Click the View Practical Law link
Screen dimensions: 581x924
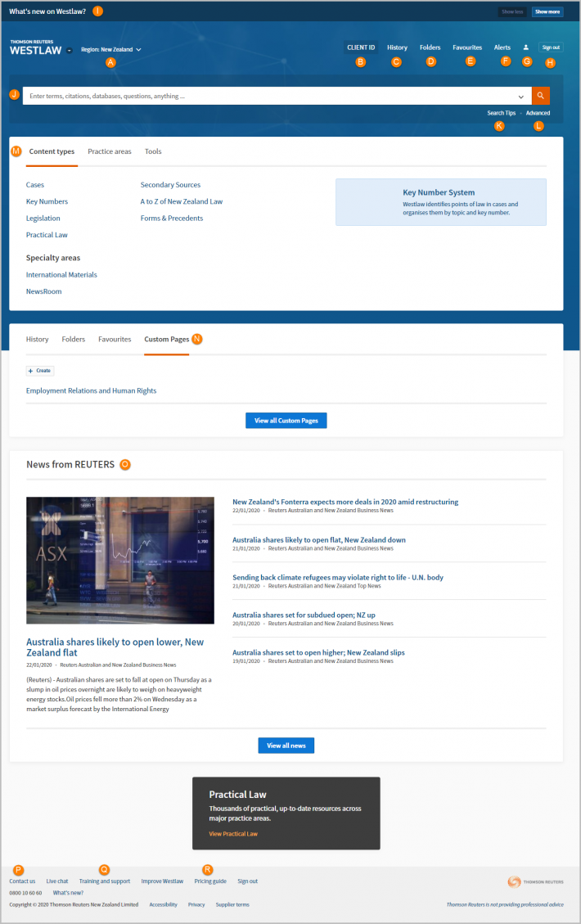coord(233,834)
